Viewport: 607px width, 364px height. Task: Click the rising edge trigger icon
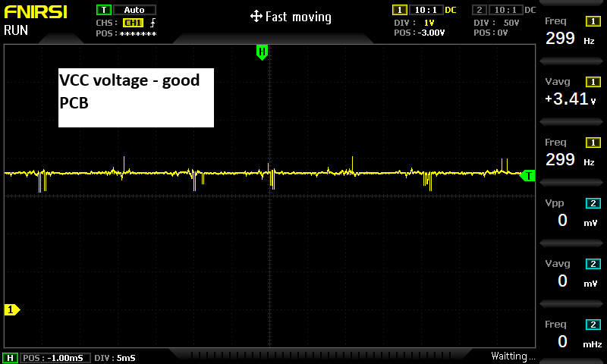pos(153,23)
